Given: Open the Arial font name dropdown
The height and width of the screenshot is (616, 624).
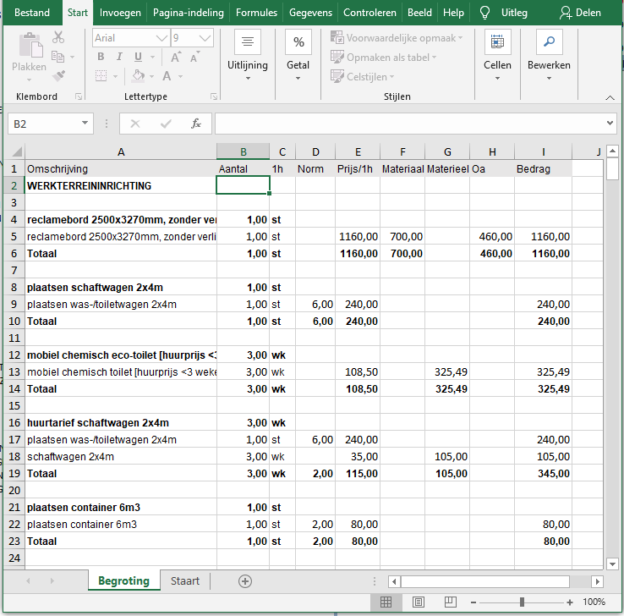Looking at the screenshot, I should pos(162,38).
